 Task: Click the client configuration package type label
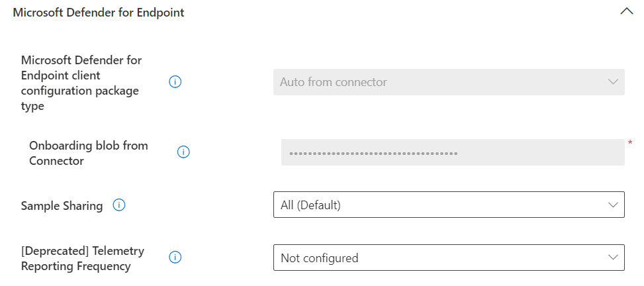pyautogui.click(x=81, y=83)
